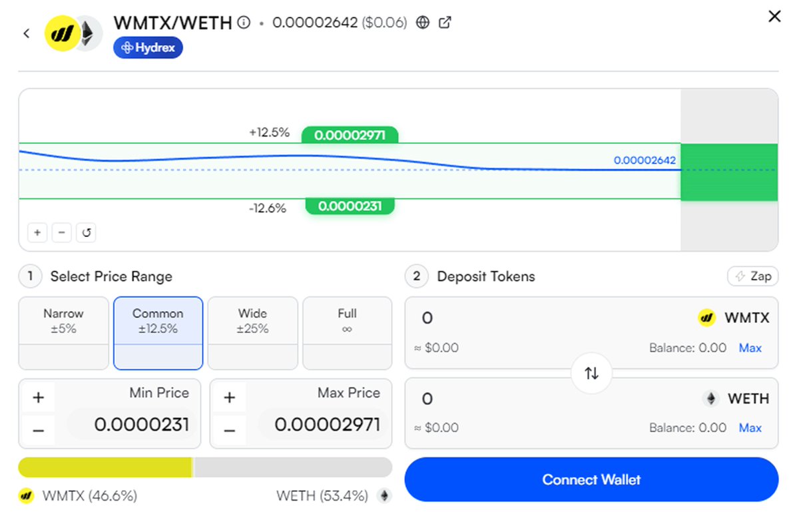799x532 pixels.
Task: Increase the Max Price
Action: click(x=230, y=398)
